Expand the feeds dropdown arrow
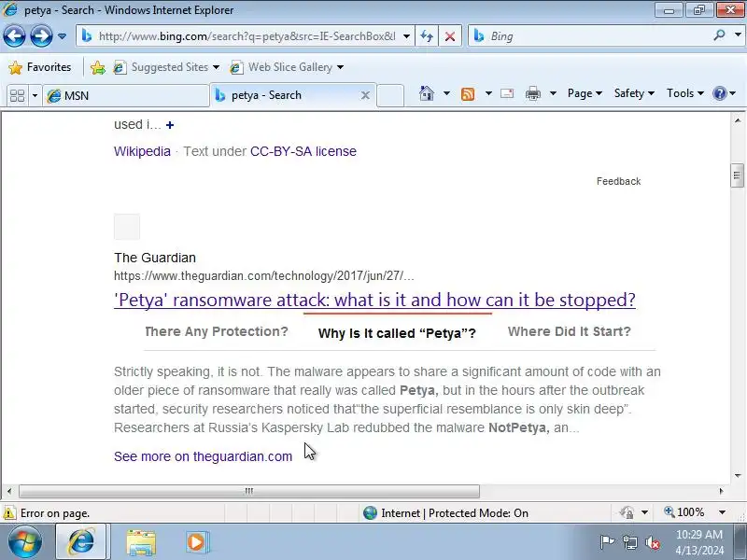 [488, 93]
